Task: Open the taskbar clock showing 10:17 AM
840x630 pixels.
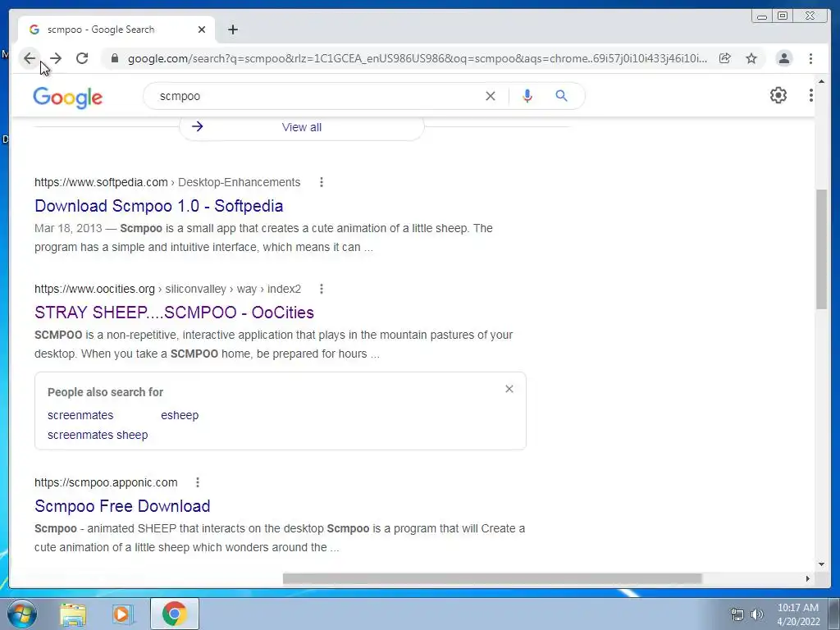Action: (798, 614)
